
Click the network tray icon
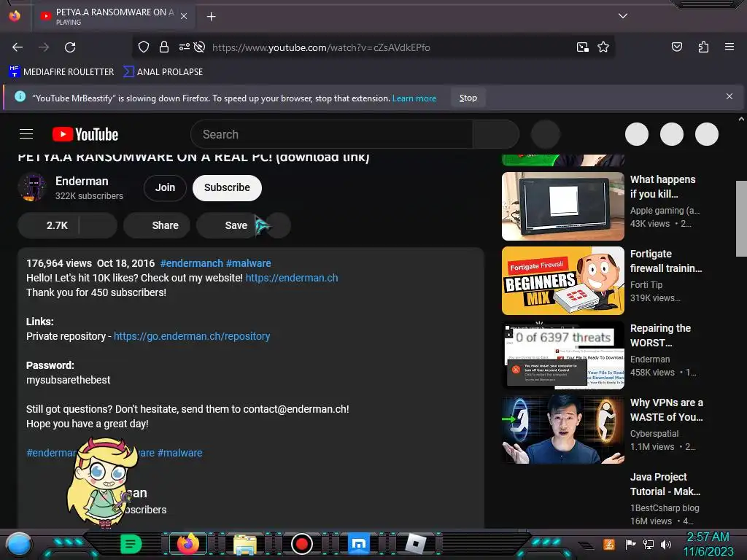tap(649, 544)
